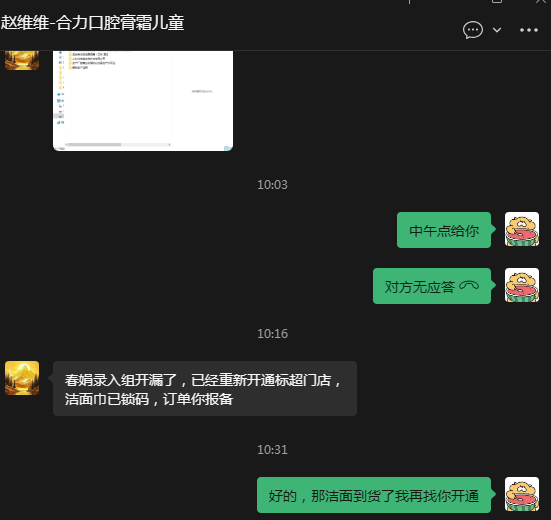Close the window with the X button
Viewport: 551px width, 520px height.
tap(541, 2)
